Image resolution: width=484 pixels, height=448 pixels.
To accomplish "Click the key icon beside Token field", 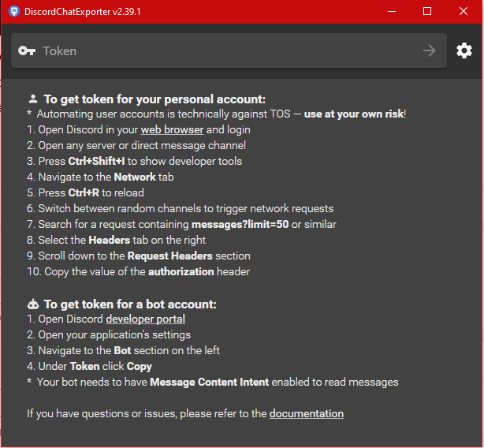I will [27, 50].
